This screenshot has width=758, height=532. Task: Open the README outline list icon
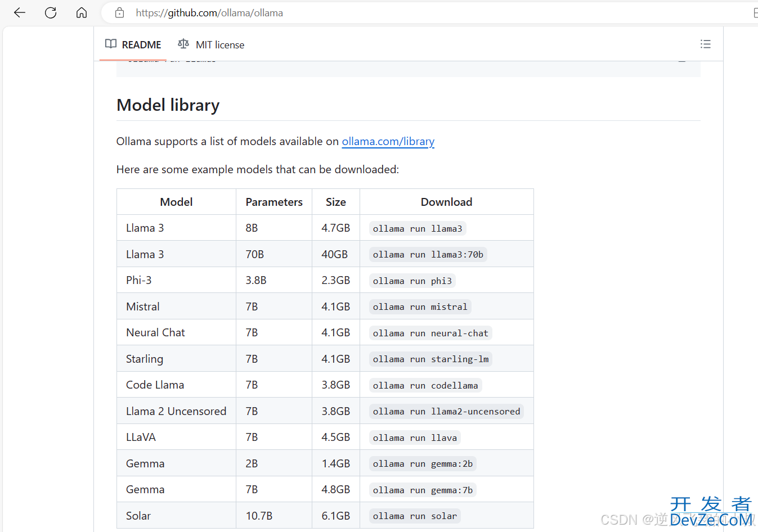click(x=705, y=44)
